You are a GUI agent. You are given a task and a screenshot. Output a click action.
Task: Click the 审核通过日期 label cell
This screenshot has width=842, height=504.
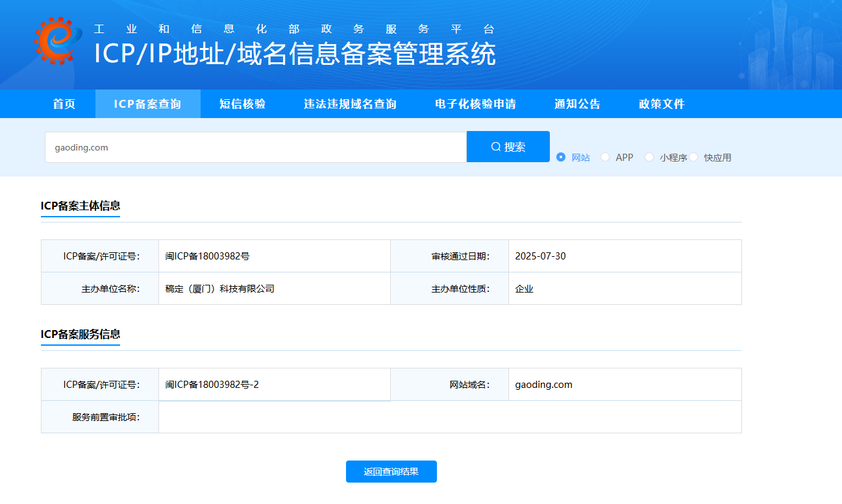point(449,256)
